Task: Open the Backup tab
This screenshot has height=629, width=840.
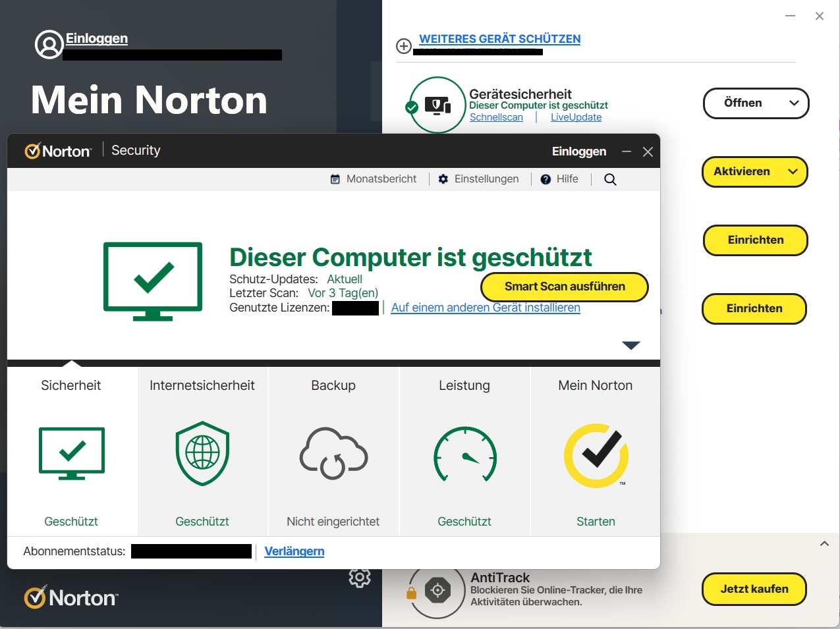Action: [333, 451]
